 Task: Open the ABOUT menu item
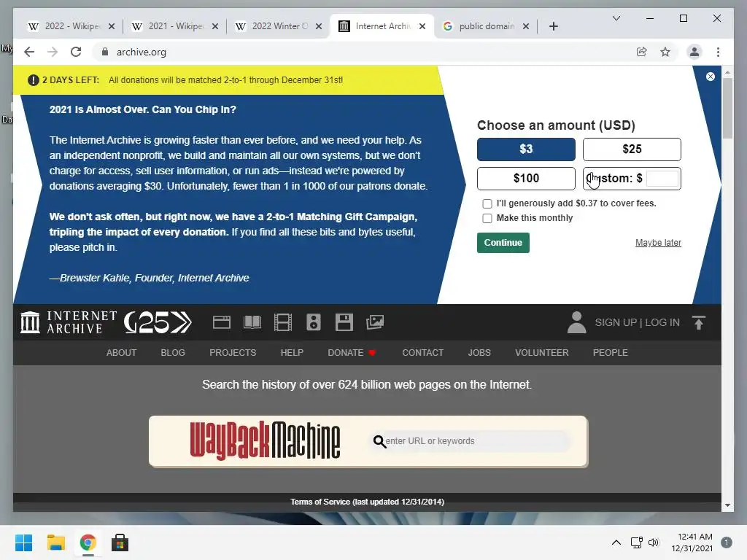(x=122, y=353)
